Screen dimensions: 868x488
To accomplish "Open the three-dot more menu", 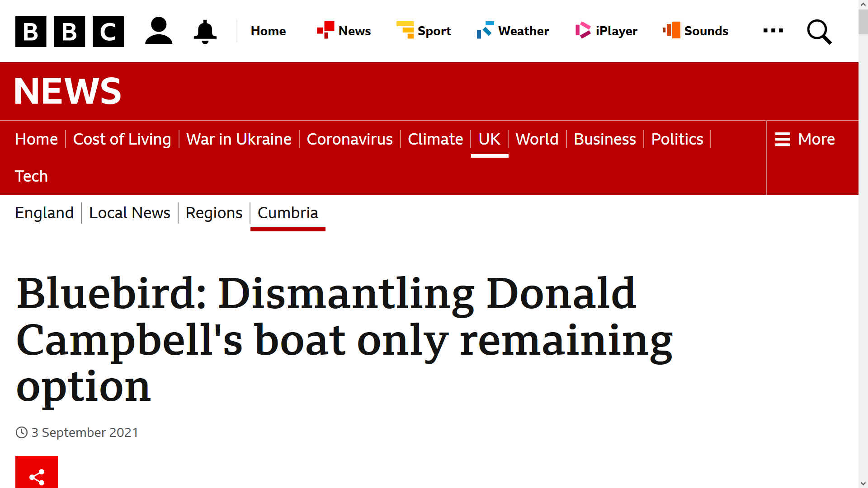I will click(773, 31).
